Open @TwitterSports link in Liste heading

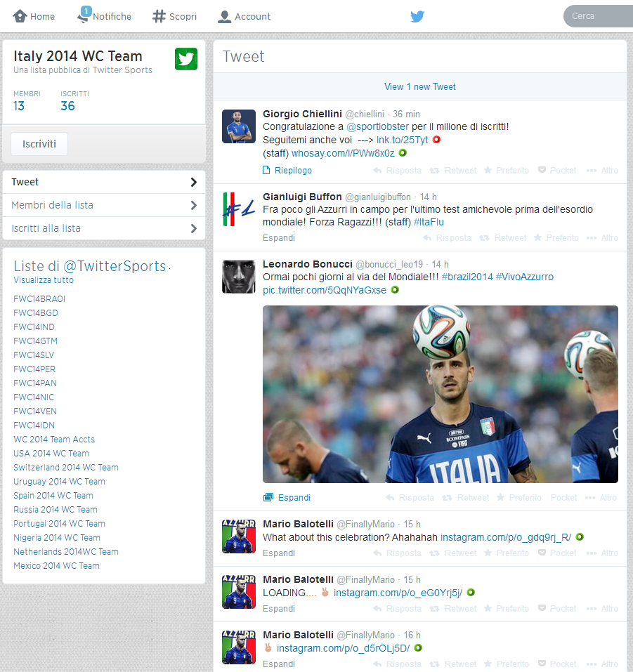[115, 266]
